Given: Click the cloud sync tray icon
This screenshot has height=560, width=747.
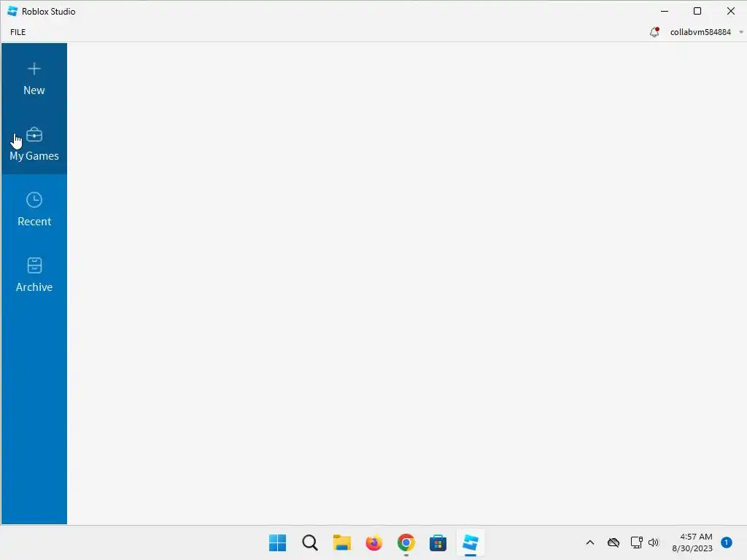Looking at the screenshot, I should [x=614, y=542].
